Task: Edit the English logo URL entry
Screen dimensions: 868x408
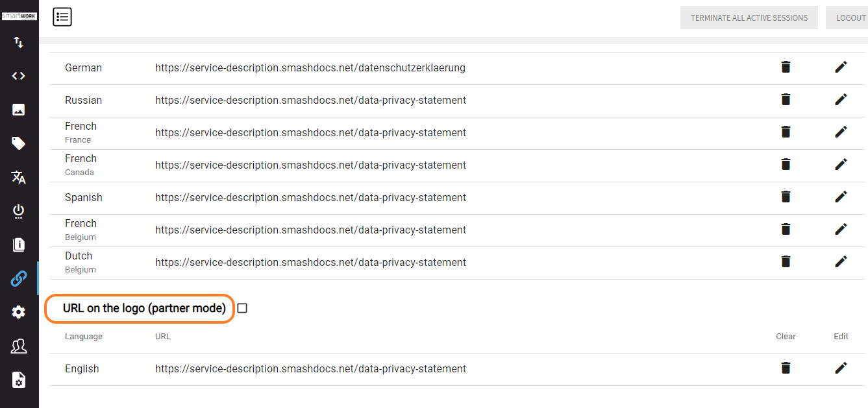Action: [x=841, y=368]
